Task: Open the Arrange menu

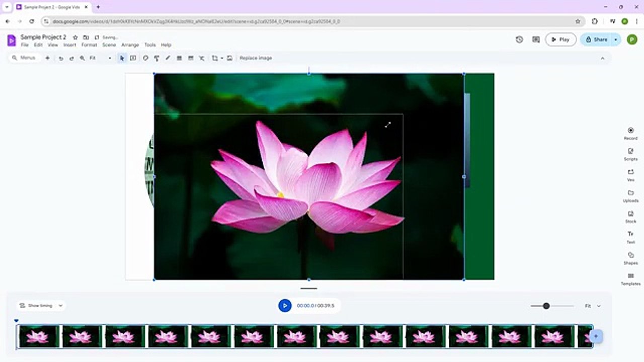Action: pyautogui.click(x=130, y=45)
